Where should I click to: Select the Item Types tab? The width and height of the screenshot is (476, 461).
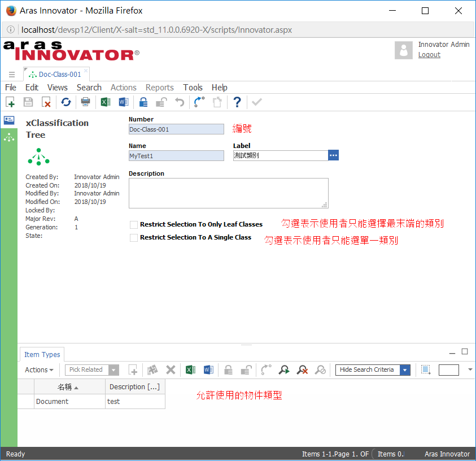(42, 354)
